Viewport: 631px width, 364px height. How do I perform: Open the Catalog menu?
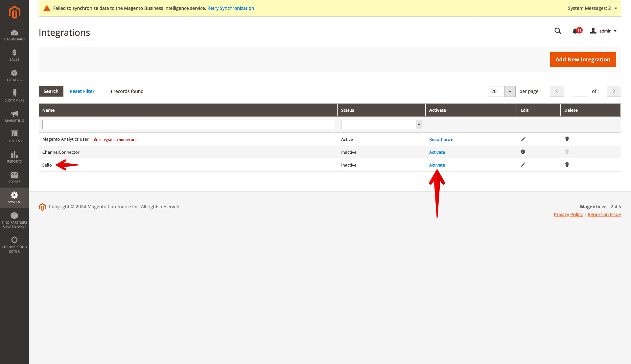pos(14,76)
